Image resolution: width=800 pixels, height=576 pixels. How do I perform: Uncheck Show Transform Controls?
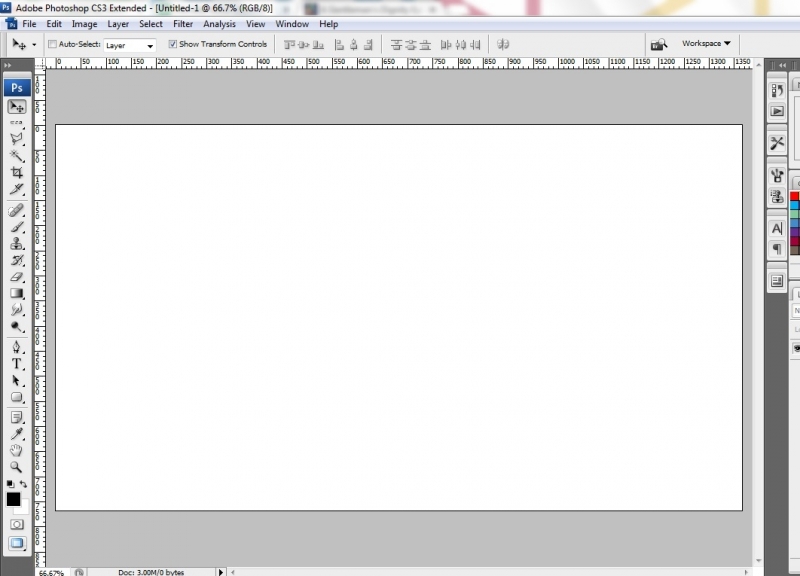click(173, 44)
